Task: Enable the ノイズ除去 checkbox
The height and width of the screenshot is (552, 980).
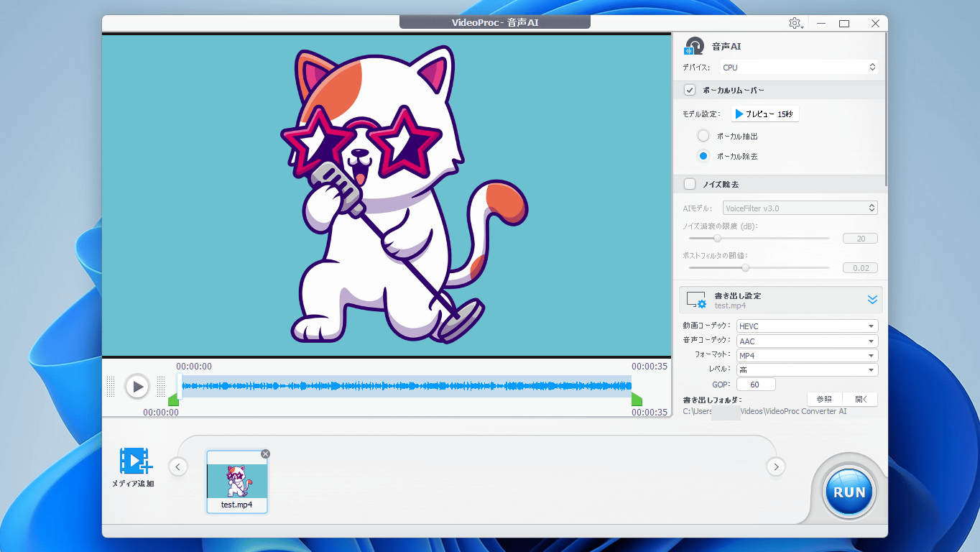Action: tap(690, 184)
